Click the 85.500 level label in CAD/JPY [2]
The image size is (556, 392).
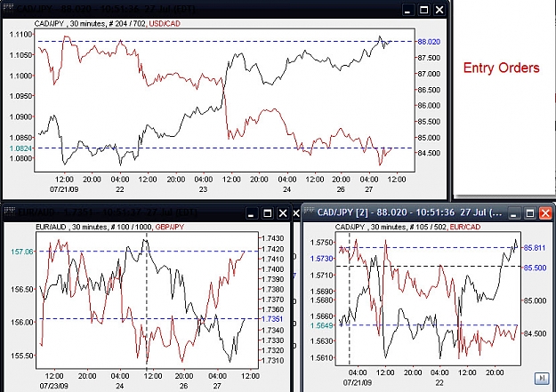(x=535, y=268)
